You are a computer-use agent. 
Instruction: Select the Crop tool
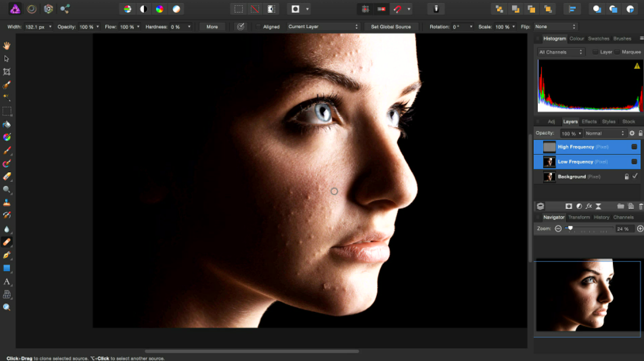(7, 72)
